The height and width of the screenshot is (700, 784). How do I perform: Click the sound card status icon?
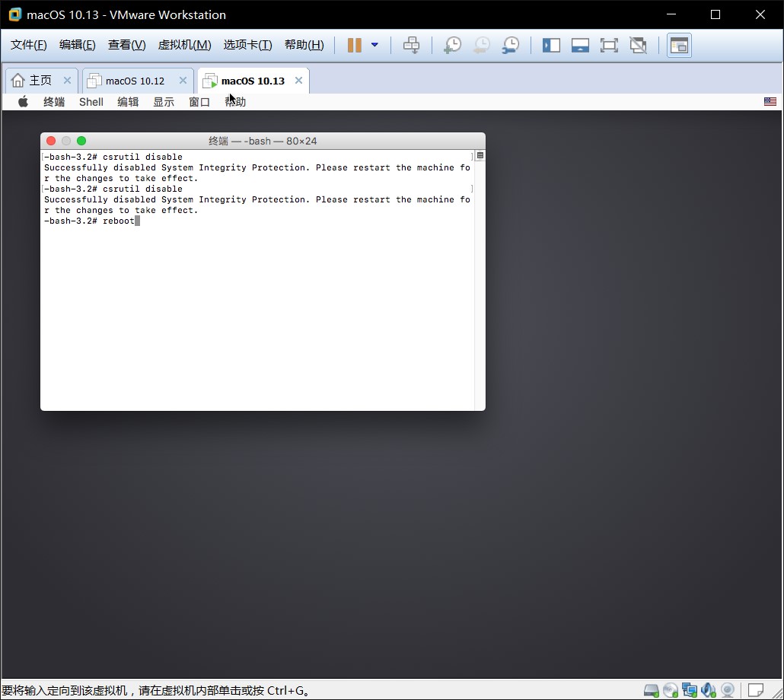(x=709, y=691)
